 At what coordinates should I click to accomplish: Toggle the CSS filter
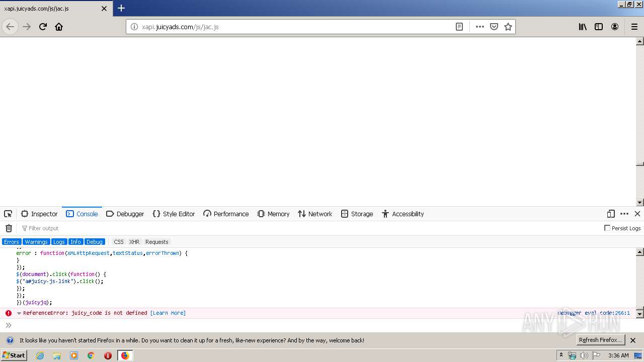pyautogui.click(x=119, y=242)
